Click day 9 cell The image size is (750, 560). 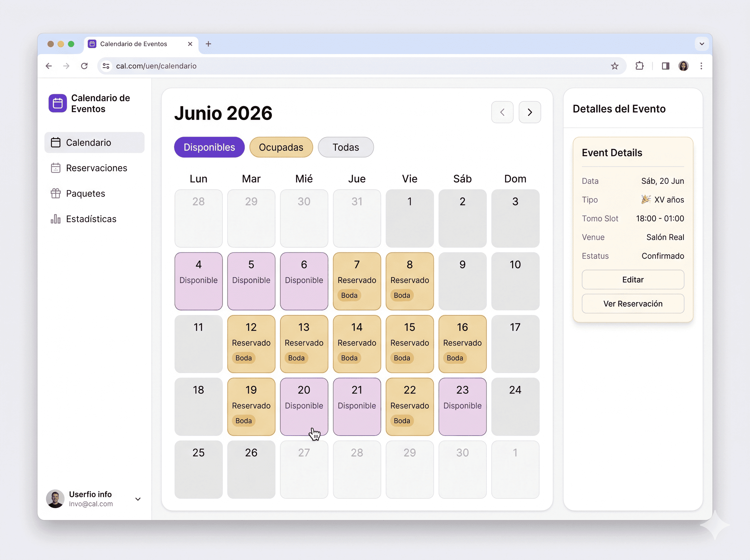pos(462,281)
